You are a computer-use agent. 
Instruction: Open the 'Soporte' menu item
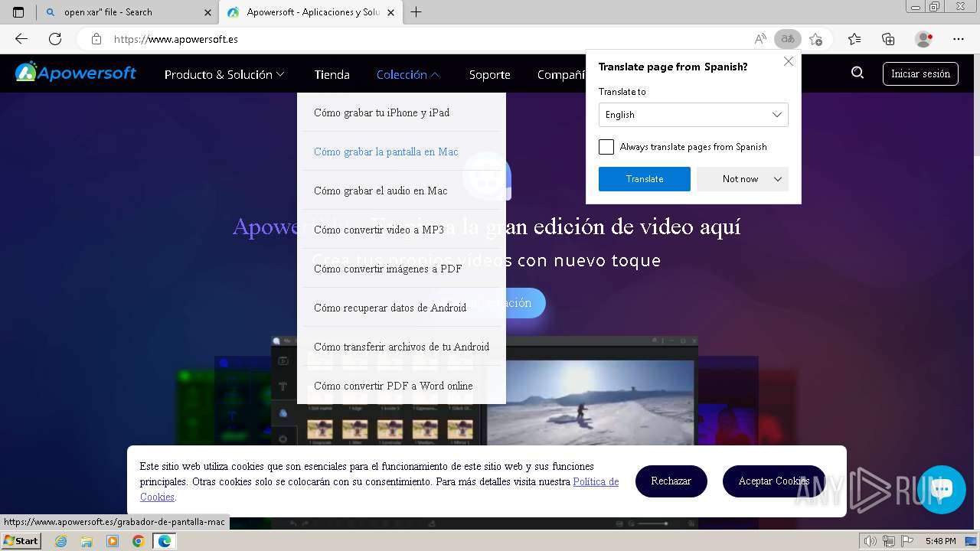[490, 74]
